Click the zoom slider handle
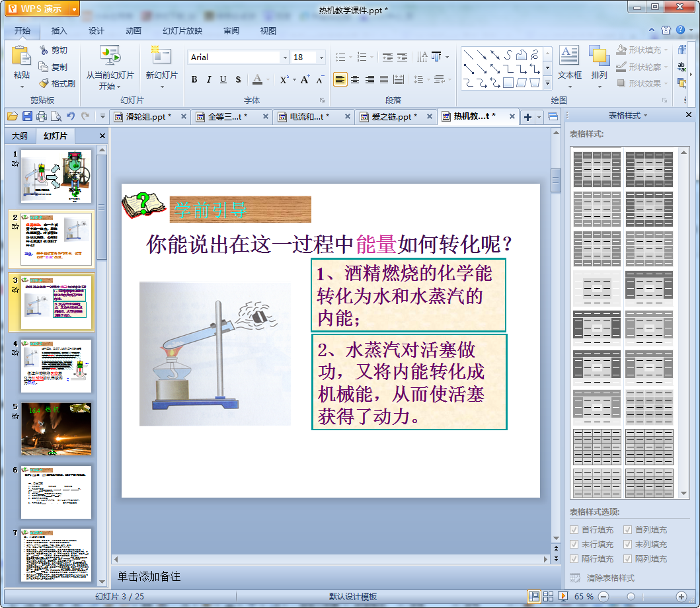Image resolution: width=700 pixels, height=608 pixels. [x=631, y=596]
